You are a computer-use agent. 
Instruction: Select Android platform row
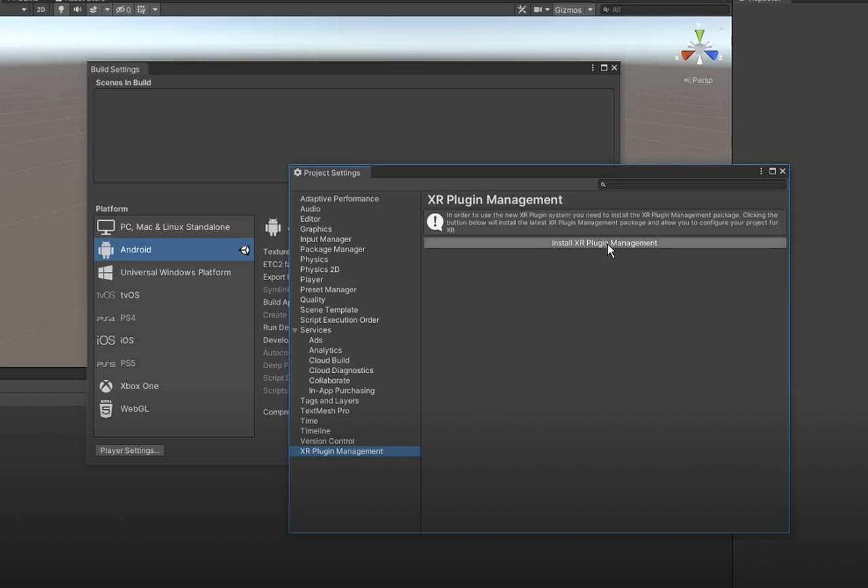(x=174, y=250)
